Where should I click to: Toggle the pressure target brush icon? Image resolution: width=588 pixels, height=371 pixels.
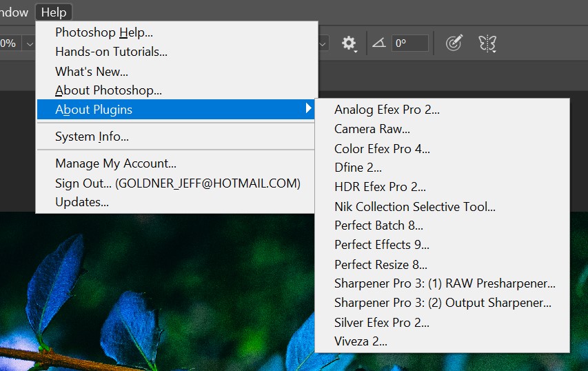point(454,43)
